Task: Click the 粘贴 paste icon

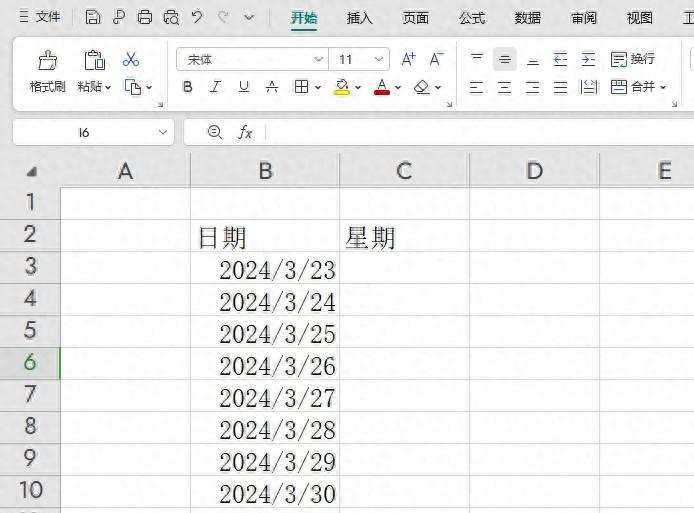Action: pyautogui.click(x=94, y=60)
